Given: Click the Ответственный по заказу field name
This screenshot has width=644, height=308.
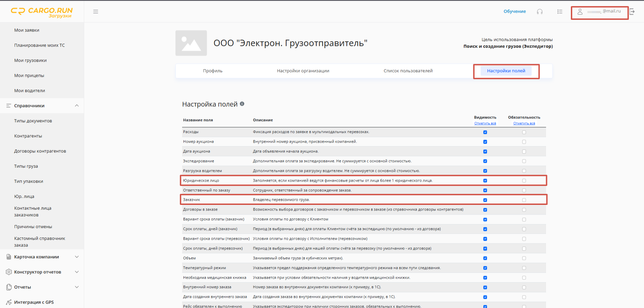Looking at the screenshot, I should pos(207,190).
